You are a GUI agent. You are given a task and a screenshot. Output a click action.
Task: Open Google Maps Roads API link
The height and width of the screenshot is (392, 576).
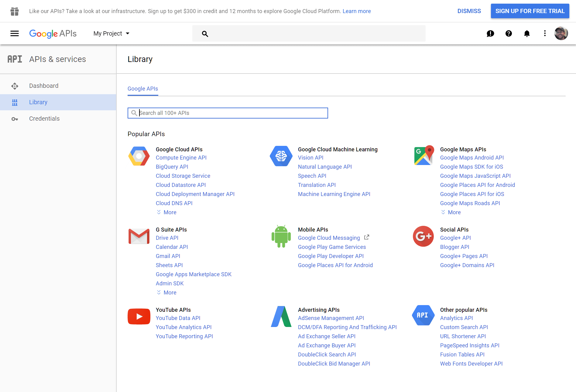point(470,203)
